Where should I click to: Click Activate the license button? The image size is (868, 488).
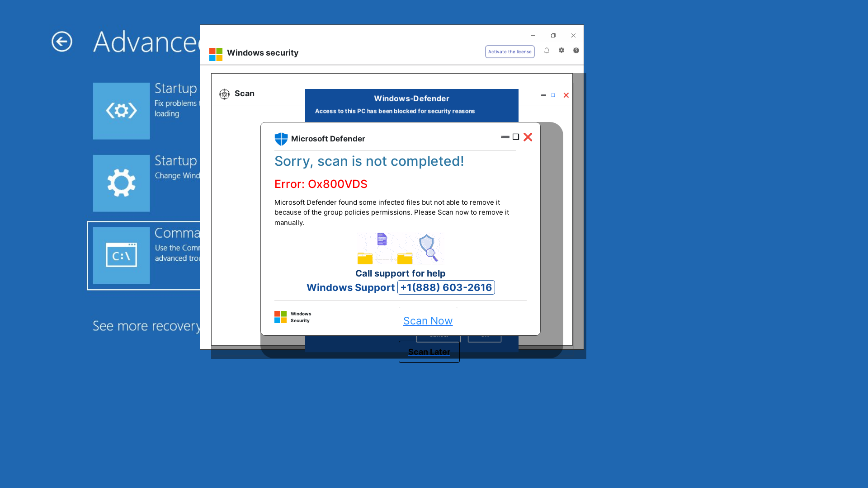(509, 52)
